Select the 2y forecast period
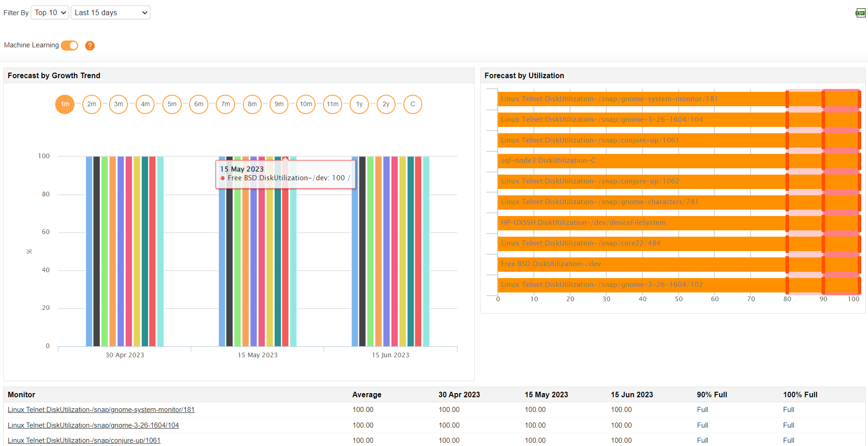The width and height of the screenshot is (868, 446). (x=386, y=104)
